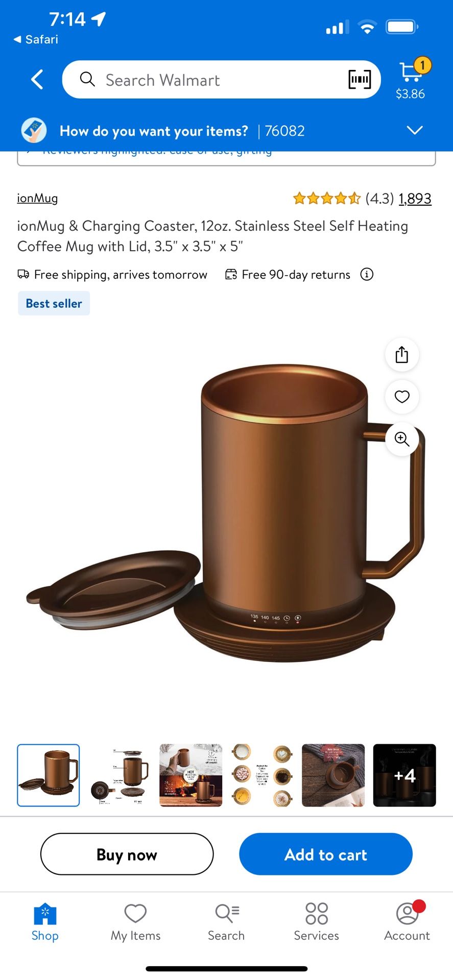This screenshot has width=453, height=980.
Task: Expand the Reviewers highlighted box
Action: click(226, 157)
